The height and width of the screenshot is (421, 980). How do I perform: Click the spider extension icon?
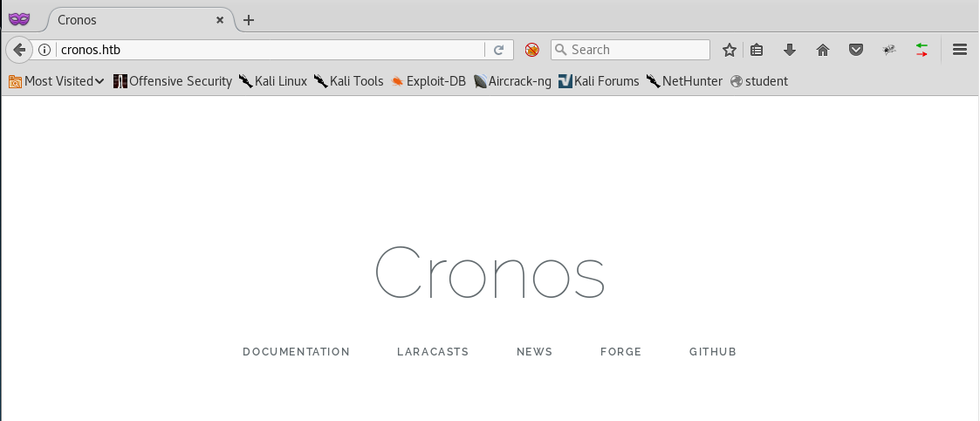tap(889, 50)
